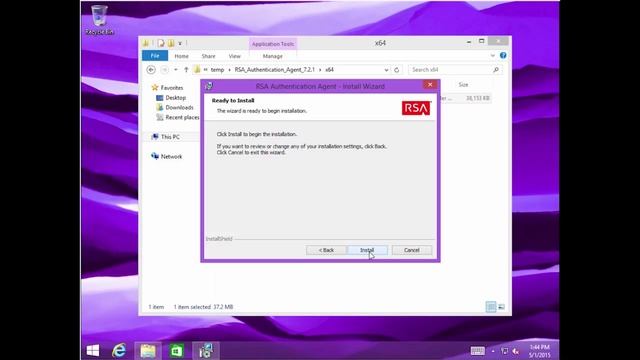Open touch keyboard tray icon
640x360 pixels.
coord(478,351)
